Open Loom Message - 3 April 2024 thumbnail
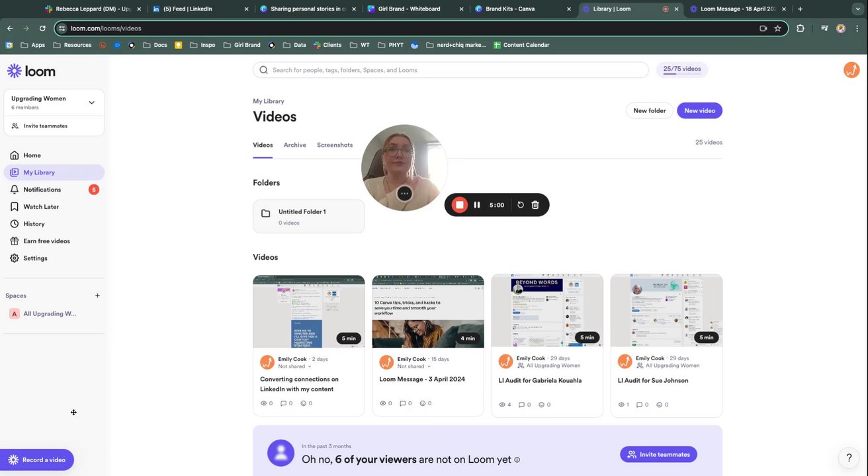 [428, 311]
